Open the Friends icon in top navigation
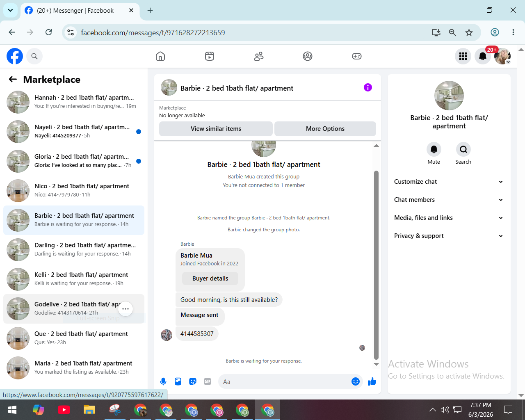The height and width of the screenshot is (420, 525). pyautogui.click(x=259, y=56)
